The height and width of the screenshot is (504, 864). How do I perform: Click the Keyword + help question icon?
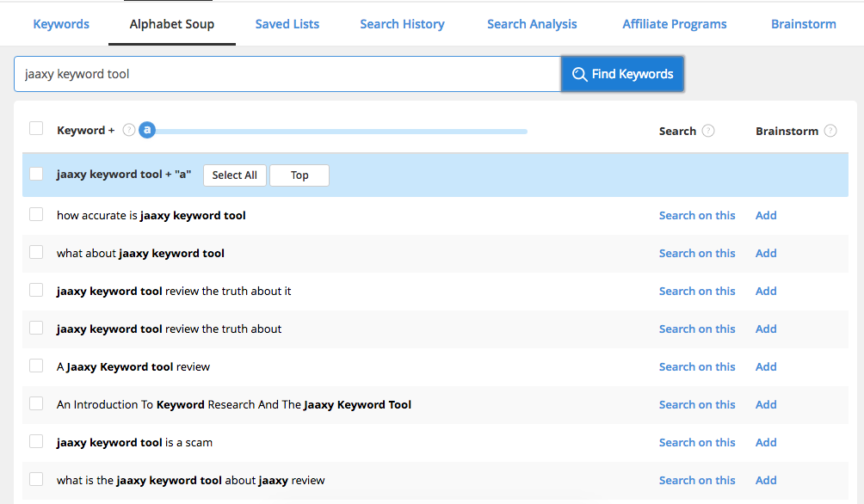coord(129,130)
